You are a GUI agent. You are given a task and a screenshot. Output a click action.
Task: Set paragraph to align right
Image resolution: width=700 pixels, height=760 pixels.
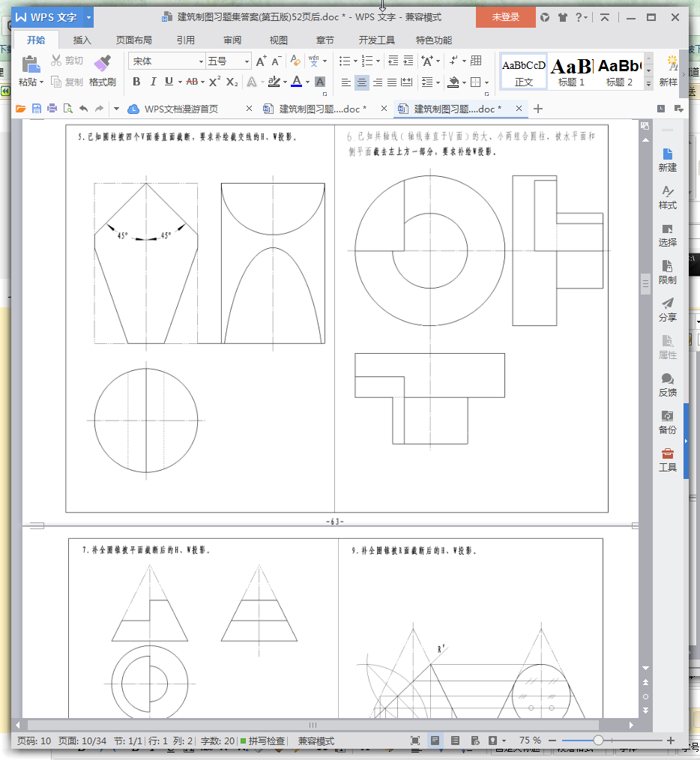click(378, 82)
